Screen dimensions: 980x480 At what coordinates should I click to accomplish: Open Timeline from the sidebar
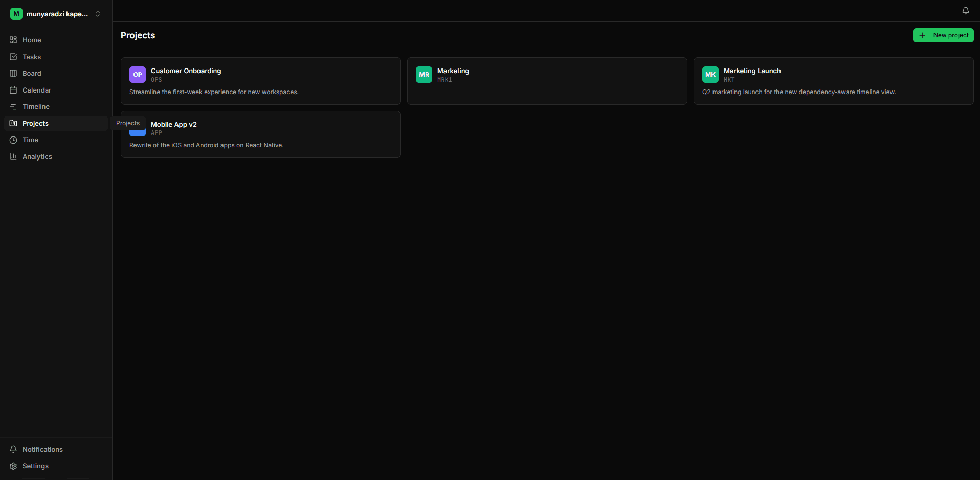click(56, 106)
